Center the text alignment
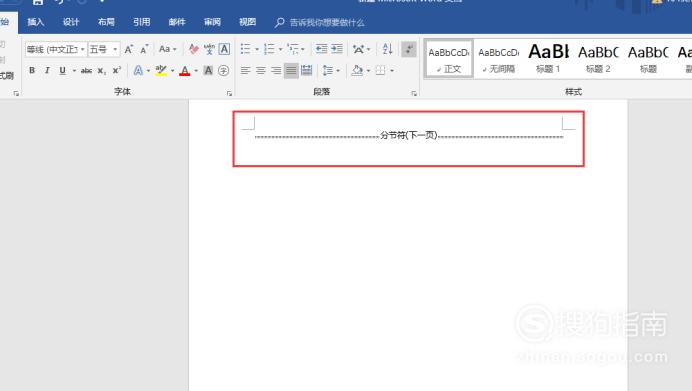Image resolution: width=692 pixels, height=391 pixels. pyautogui.click(x=261, y=71)
